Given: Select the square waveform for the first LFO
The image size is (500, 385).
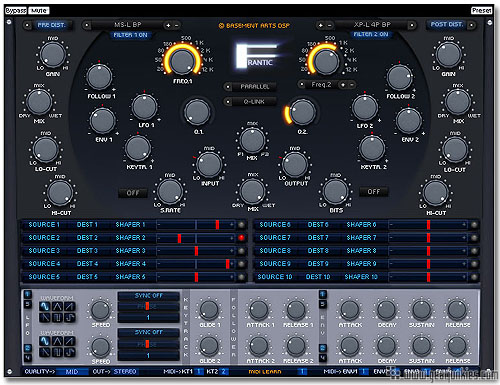Looking at the screenshot, I should pos(57,317).
